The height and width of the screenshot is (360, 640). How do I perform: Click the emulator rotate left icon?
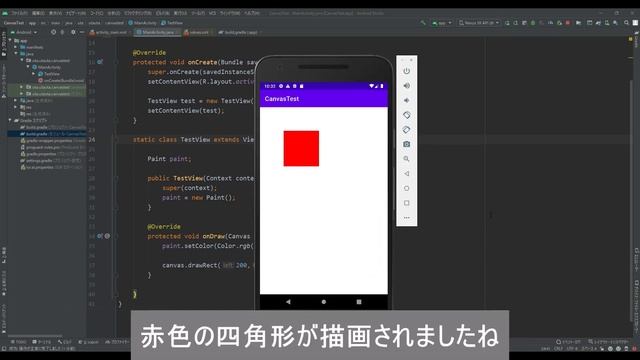click(407, 115)
